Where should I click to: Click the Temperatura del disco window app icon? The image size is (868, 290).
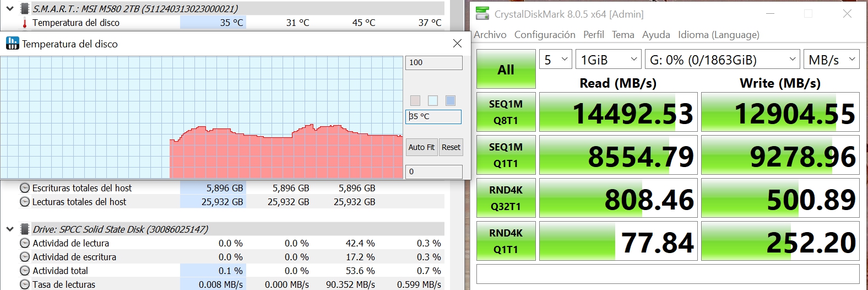pos(12,44)
